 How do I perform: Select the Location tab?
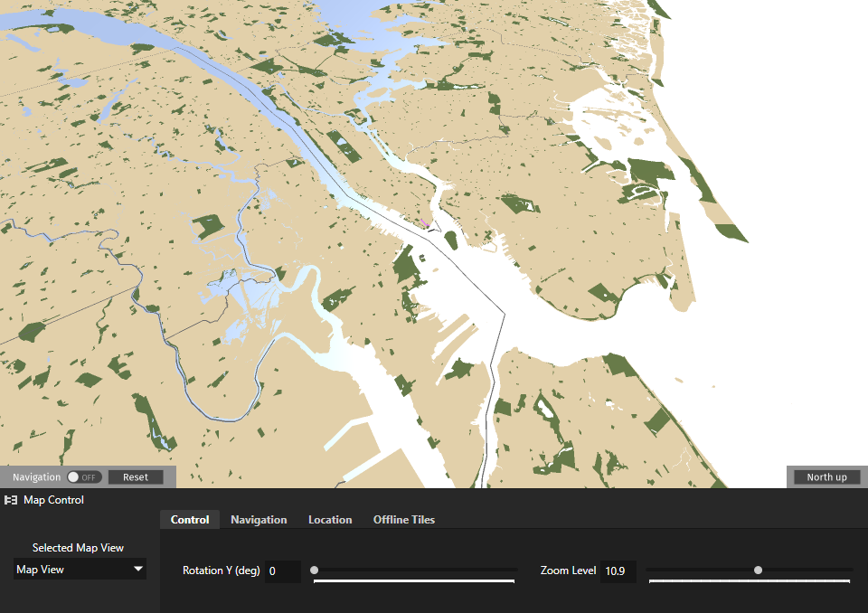[x=330, y=520]
